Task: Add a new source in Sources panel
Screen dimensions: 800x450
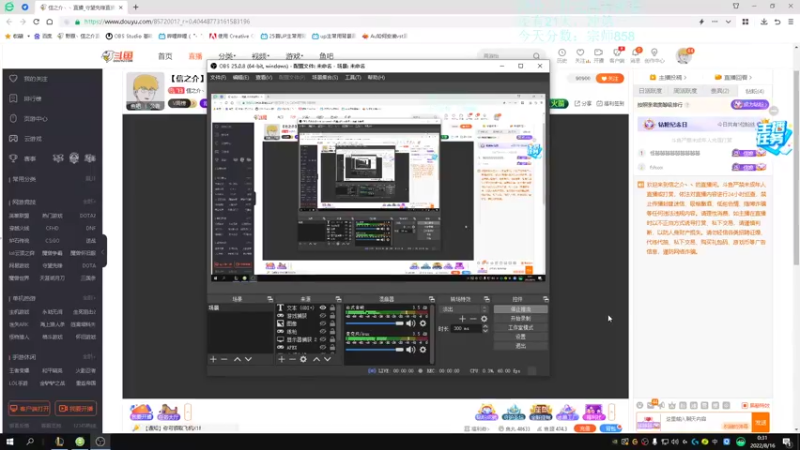Action: pos(282,359)
